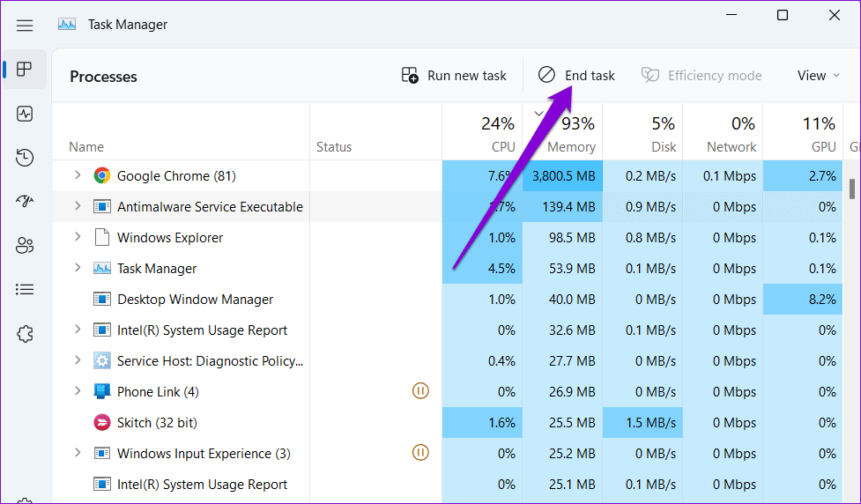
Task: Click the Phone Link process icon
Action: 101,391
